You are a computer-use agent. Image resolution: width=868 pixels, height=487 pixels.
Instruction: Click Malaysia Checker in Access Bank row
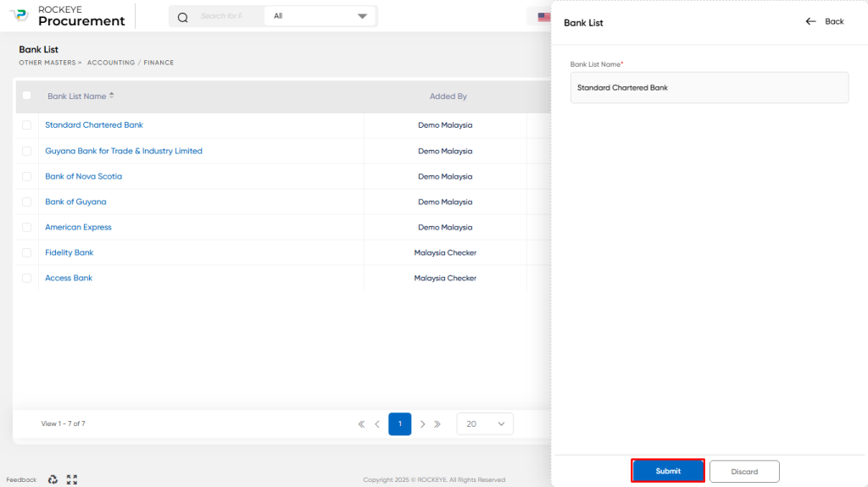tap(445, 279)
